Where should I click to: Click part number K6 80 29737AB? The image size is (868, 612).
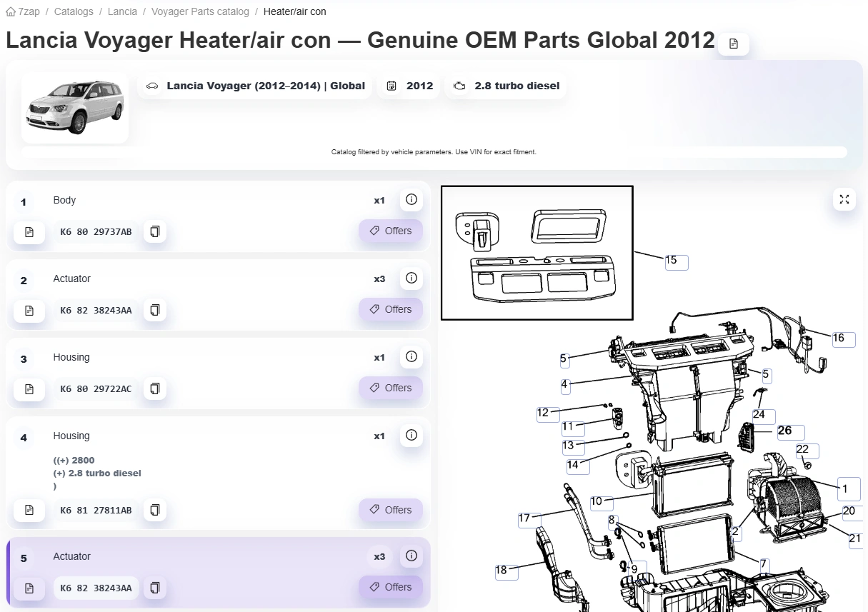pos(96,231)
